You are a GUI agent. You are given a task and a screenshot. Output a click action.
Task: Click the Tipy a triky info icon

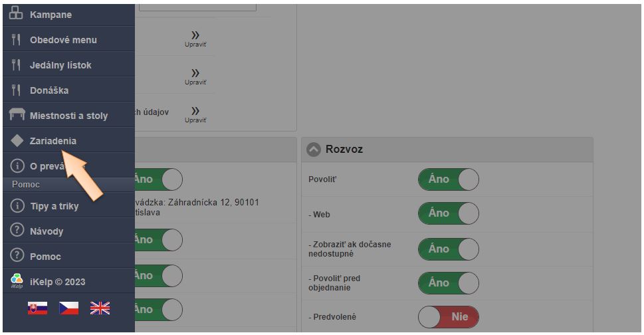tap(17, 206)
